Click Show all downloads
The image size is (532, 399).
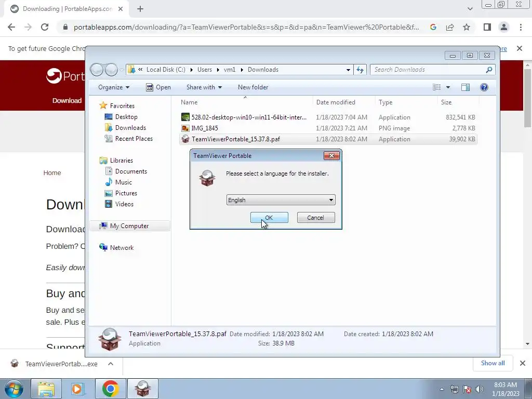tap(493, 363)
